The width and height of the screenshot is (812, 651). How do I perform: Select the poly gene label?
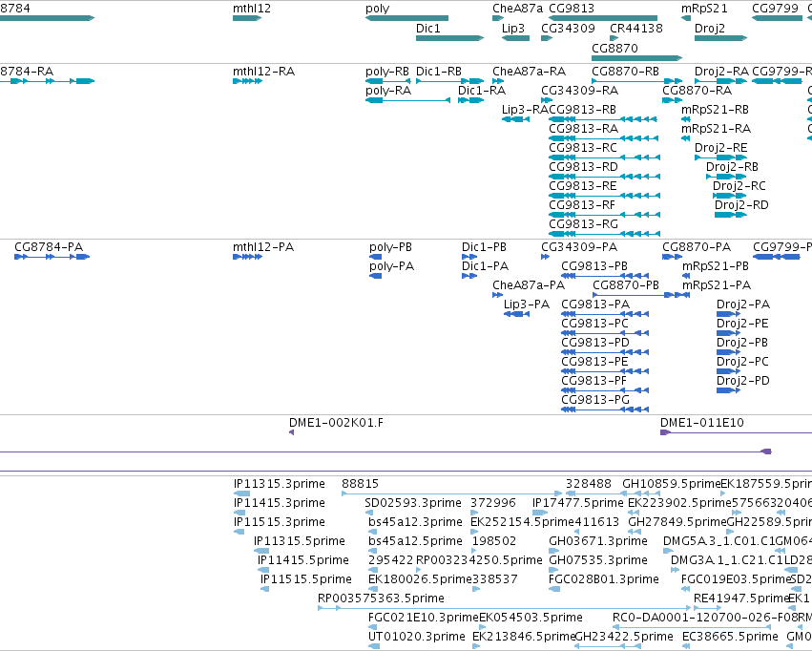pos(378,9)
